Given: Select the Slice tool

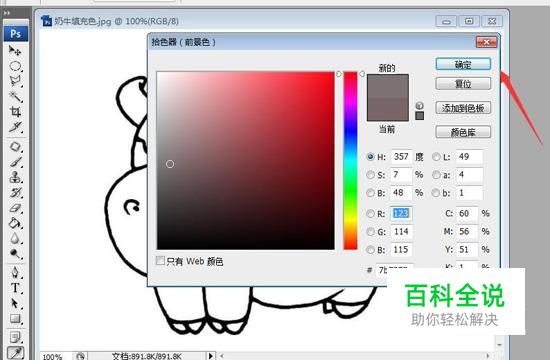Looking at the screenshot, I should coord(15,127).
